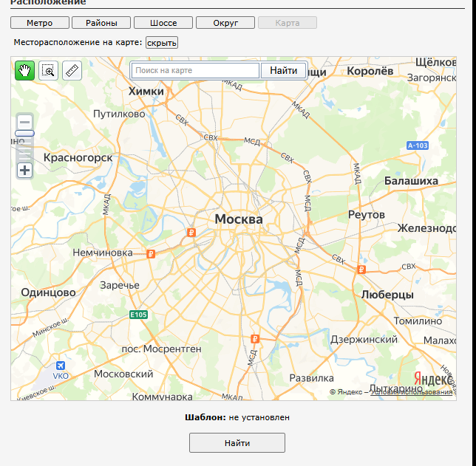This screenshot has width=476, height=466.
Task: Click the пос. Мосрентген label
Action: pyautogui.click(x=161, y=349)
